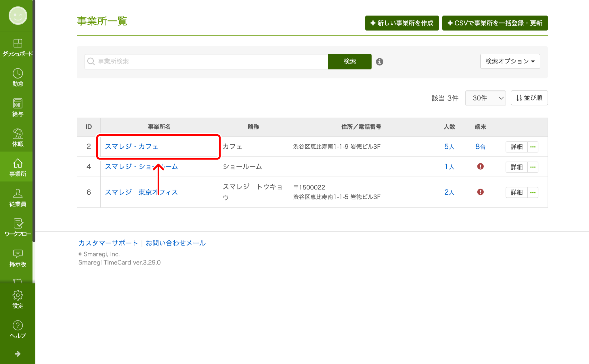Image resolution: width=589 pixels, height=364 pixels.
Task: Open the more options dots for 東京オフィス row
Action: click(x=533, y=192)
